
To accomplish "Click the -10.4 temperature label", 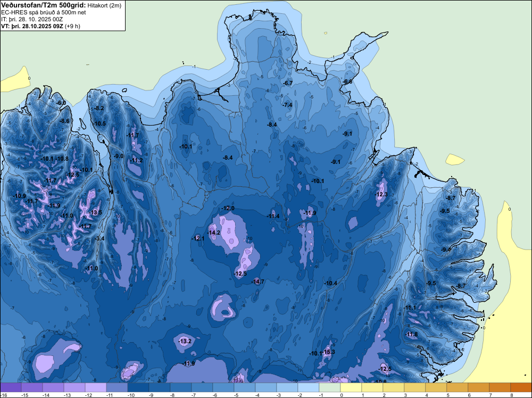I will click(x=330, y=283).
